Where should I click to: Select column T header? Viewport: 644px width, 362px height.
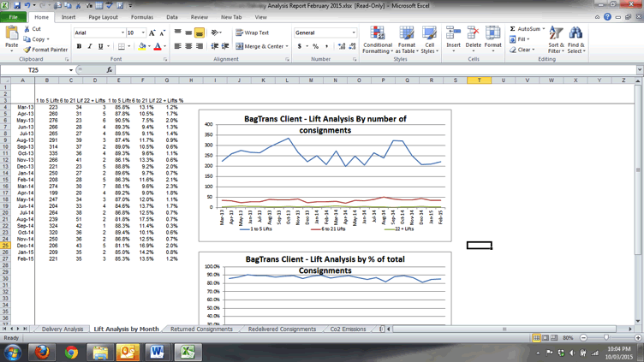click(480, 80)
